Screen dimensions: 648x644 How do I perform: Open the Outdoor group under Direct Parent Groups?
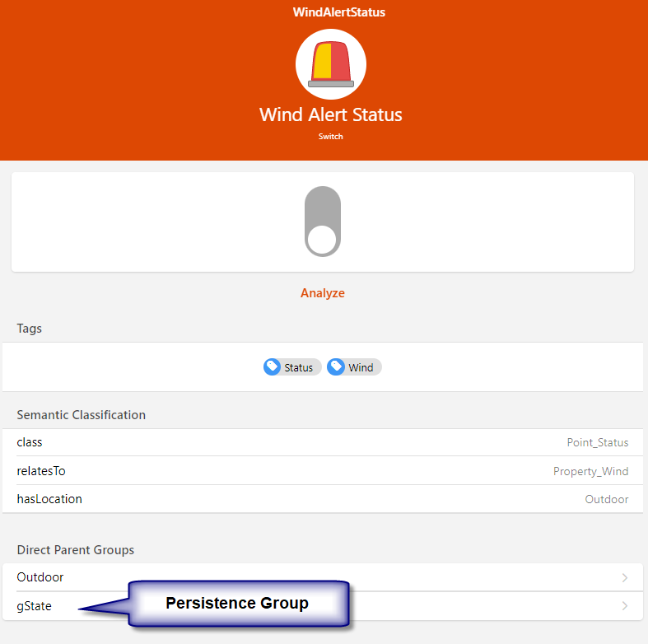[x=40, y=577]
